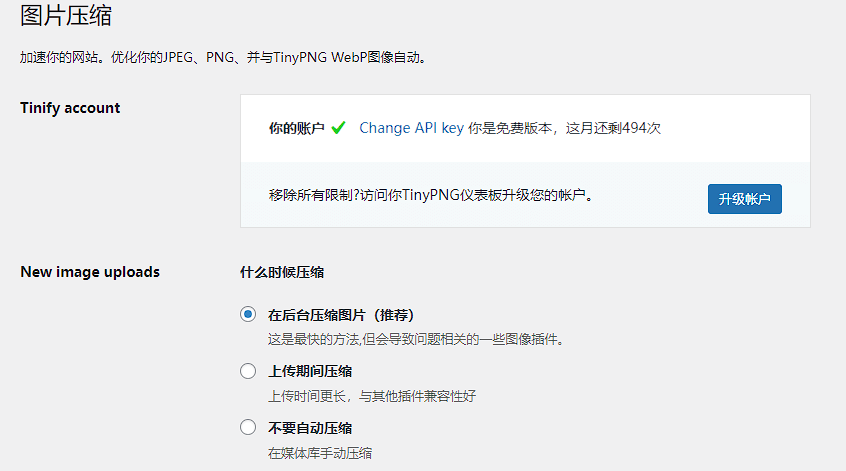Click the 在媒体库手动压缩 description text

(320, 453)
